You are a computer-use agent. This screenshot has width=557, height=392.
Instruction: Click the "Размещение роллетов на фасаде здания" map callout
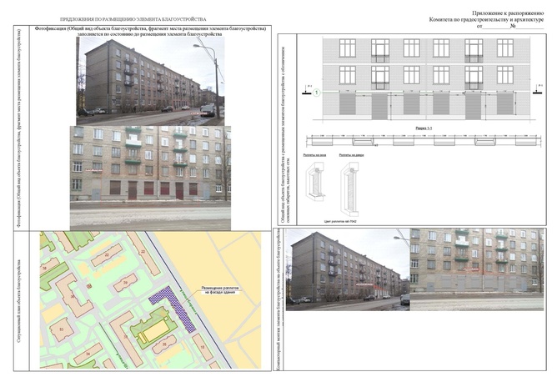click(x=220, y=290)
